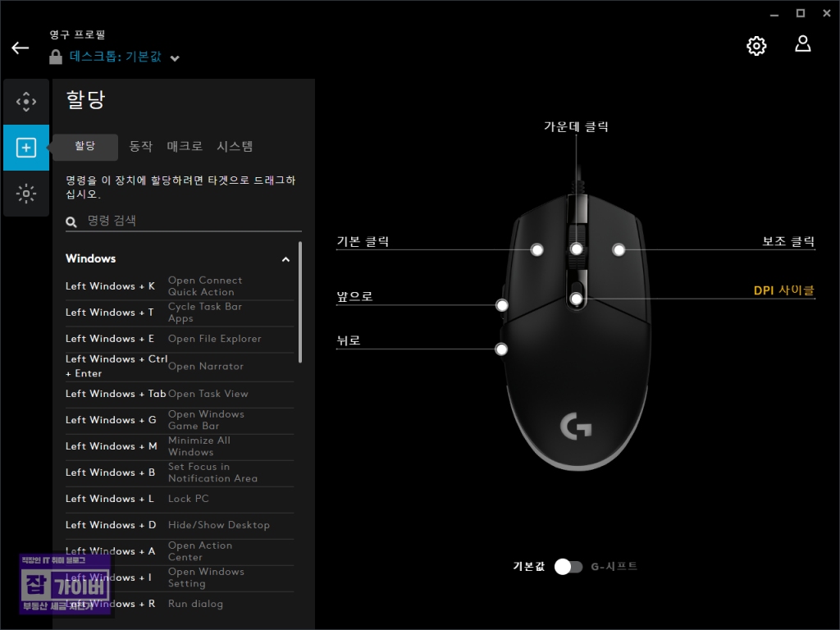The height and width of the screenshot is (630, 840).
Task: Select Left Windows + Ctrl + Enter Open Narrator
Action: pyautogui.click(x=180, y=367)
